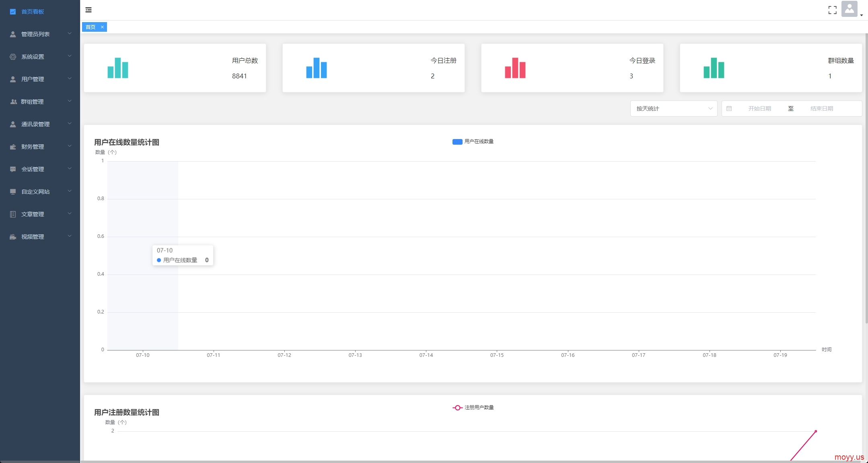Open the user avatar menu

pyautogui.click(x=849, y=9)
